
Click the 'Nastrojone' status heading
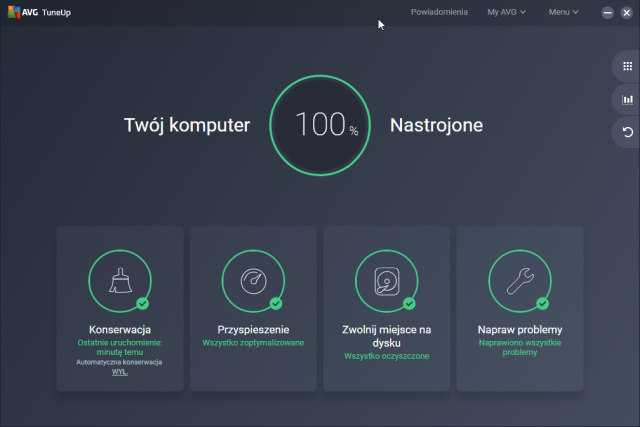[436, 125]
